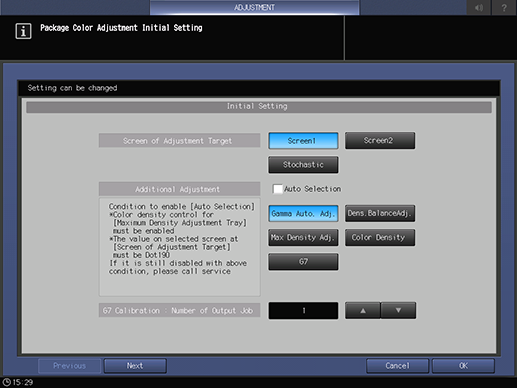Image resolution: width=517 pixels, height=388 pixels.
Task: Toggle the G7 adjustment option
Action: click(303, 262)
